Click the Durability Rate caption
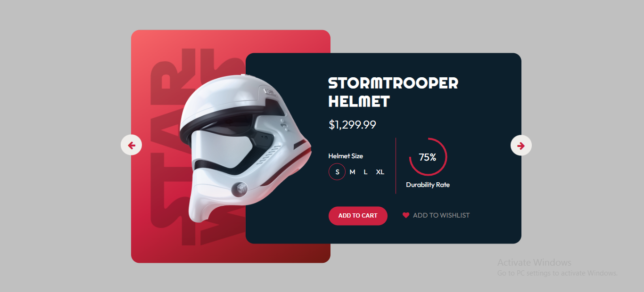644x292 pixels. (428, 185)
